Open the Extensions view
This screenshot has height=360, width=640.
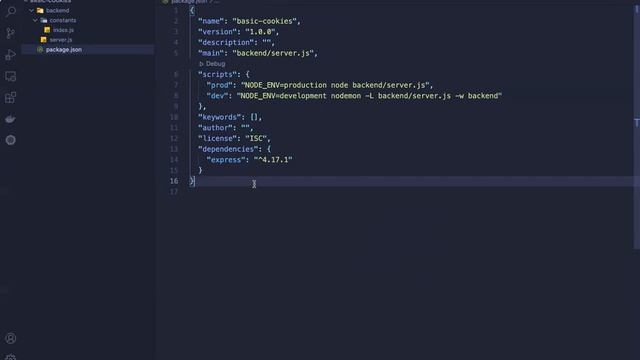click(x=11, y=98)
